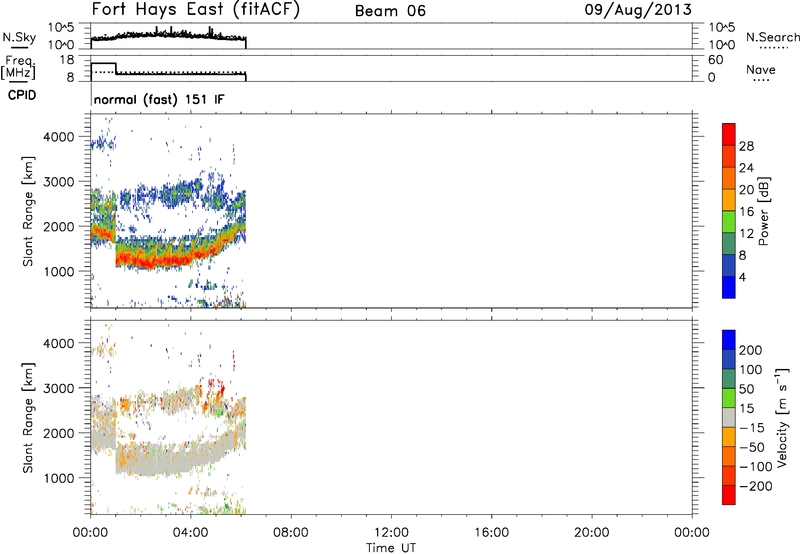This screenshot has height=554, width=800.
Task: Click the light green Power colorbar segment near 12
Action: coord(729,222)
